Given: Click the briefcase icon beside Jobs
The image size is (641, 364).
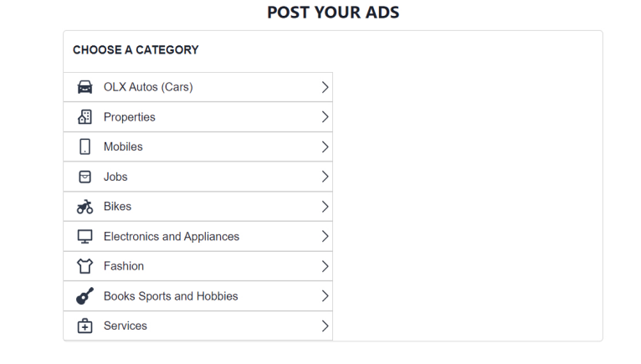Looking at the screenshot, I should [x=85, y=177].
